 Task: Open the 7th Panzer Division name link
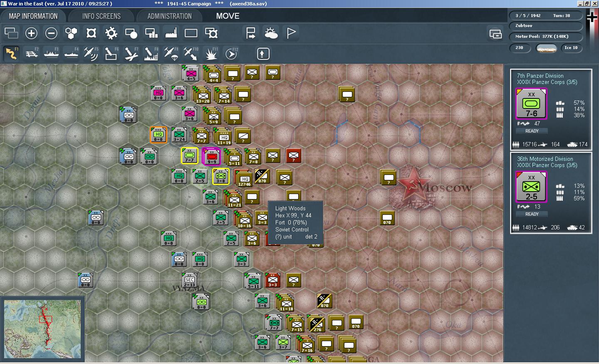(540, 76)
